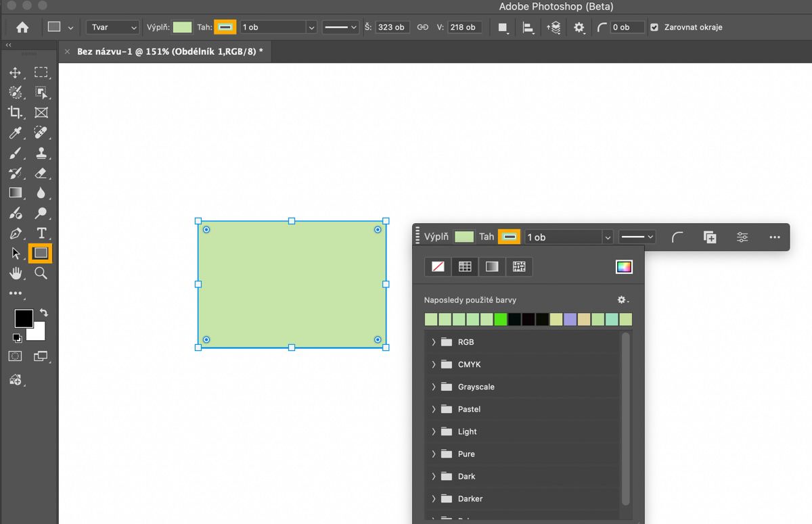Screen dimensions: 812x524
Task: Expand the RGB swatch folder
Action: click(434, 342)
